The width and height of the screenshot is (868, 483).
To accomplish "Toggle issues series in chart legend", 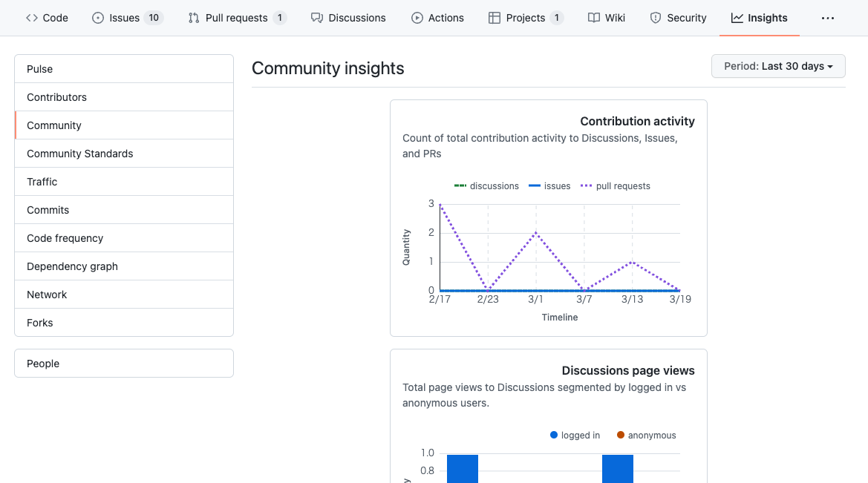I will (x=549, y=186).
